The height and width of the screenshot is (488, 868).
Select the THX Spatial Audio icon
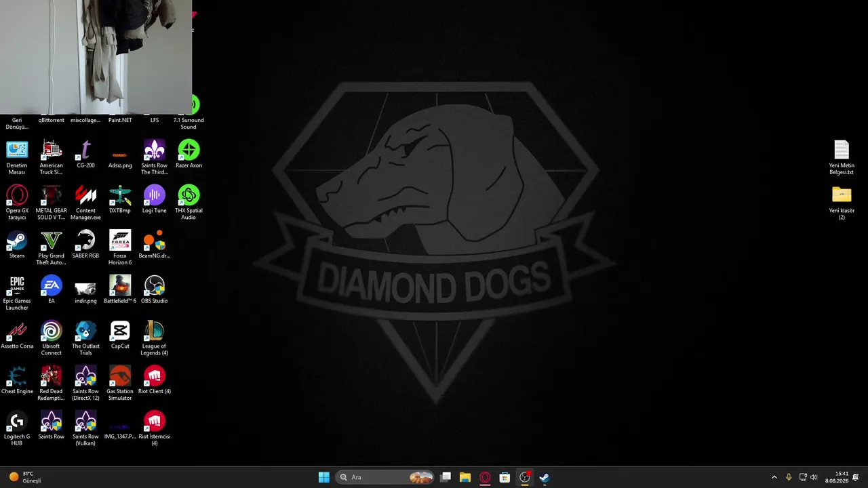[x=189, y=203]
